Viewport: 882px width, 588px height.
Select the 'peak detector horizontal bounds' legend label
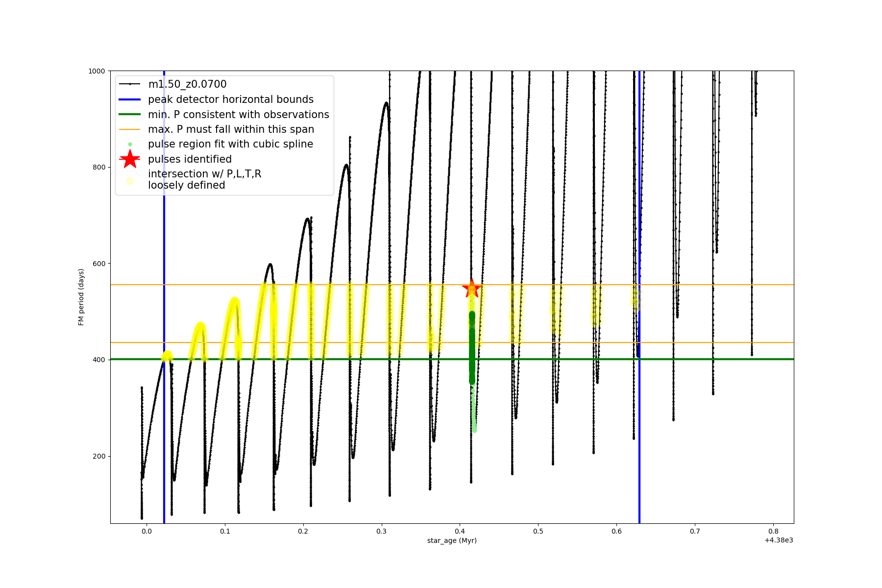pyautogui.click(x=231, y=99)
